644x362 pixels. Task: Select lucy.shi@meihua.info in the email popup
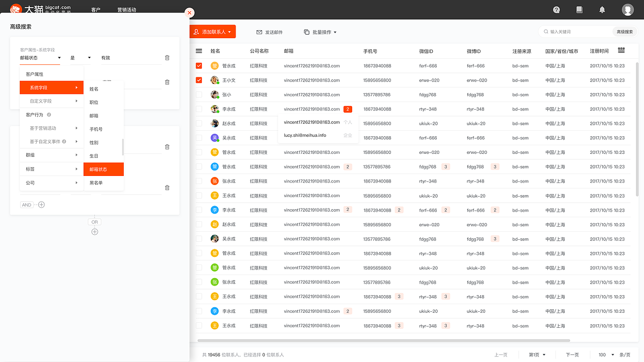pos(305,135)
